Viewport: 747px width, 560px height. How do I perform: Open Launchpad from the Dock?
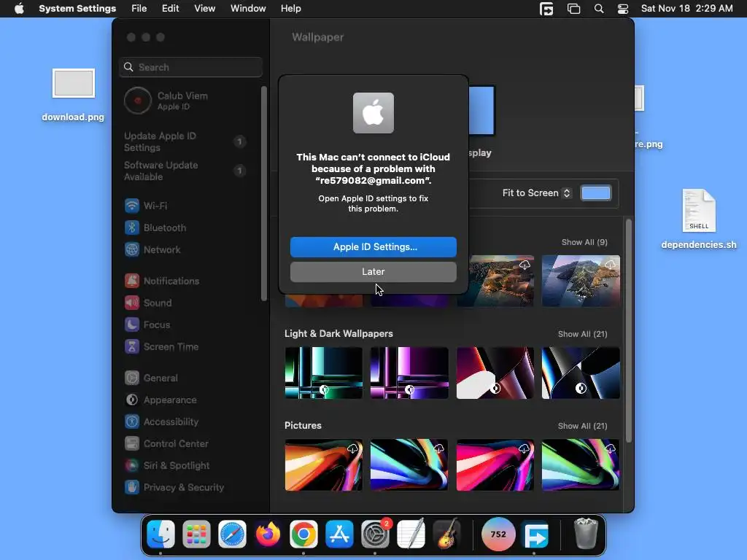point(196,534)
